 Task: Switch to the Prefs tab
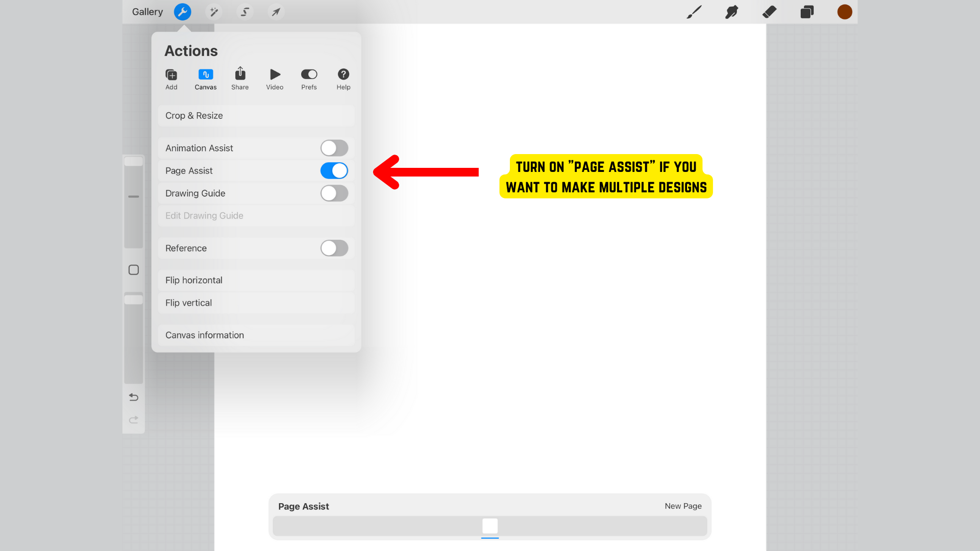click(x=309, y=79)
